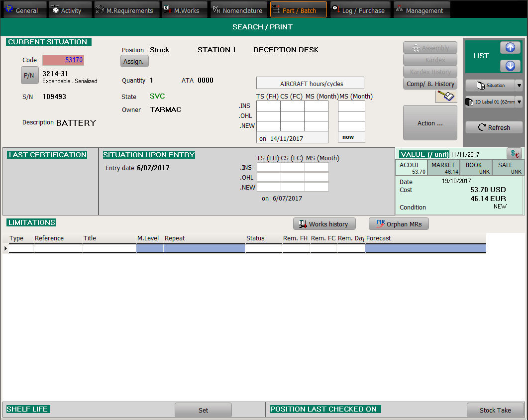Click the 53.70 USD cost value

(x=488, y=190)
